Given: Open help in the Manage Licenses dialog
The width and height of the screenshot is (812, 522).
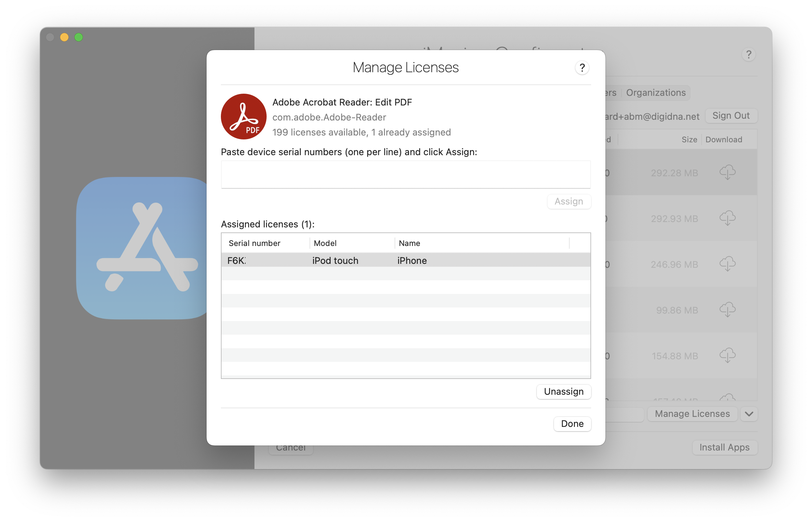Looking at the screenshot, I should click(582, 68).
